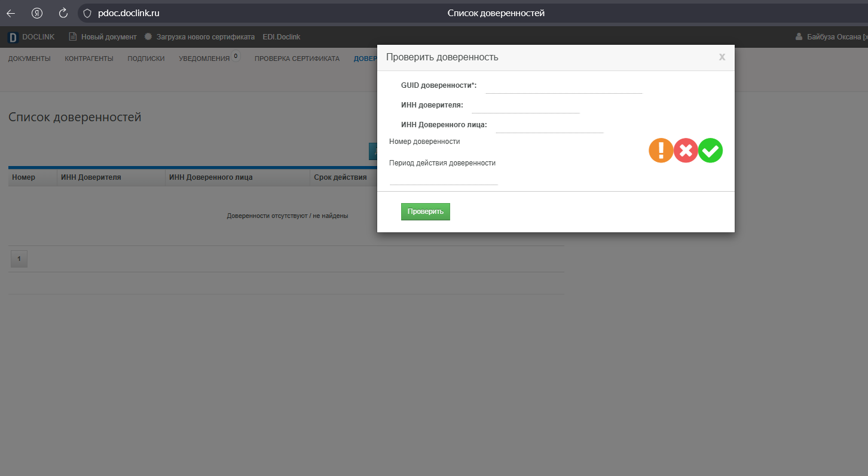Go to the КОНТРАГЕНТЫ section

pos(89,59)
